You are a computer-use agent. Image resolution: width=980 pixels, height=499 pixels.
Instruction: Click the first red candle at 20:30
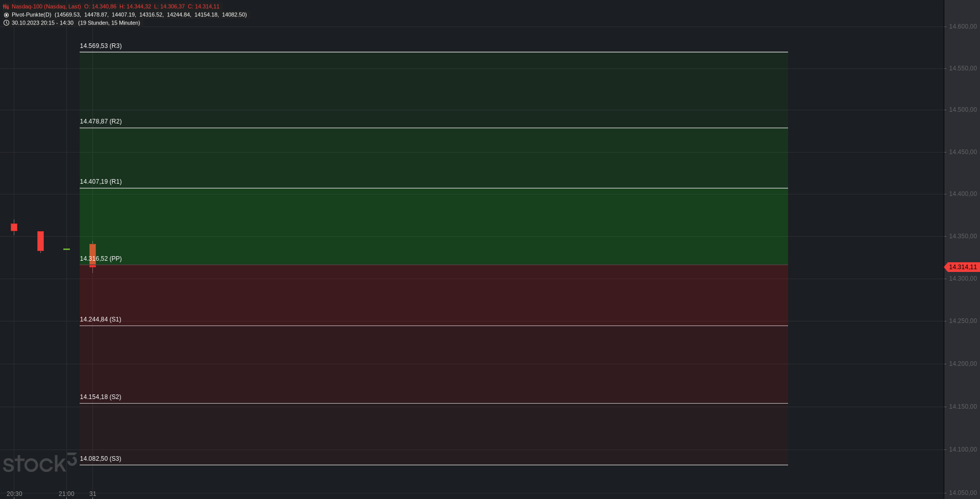click(14, 227)
